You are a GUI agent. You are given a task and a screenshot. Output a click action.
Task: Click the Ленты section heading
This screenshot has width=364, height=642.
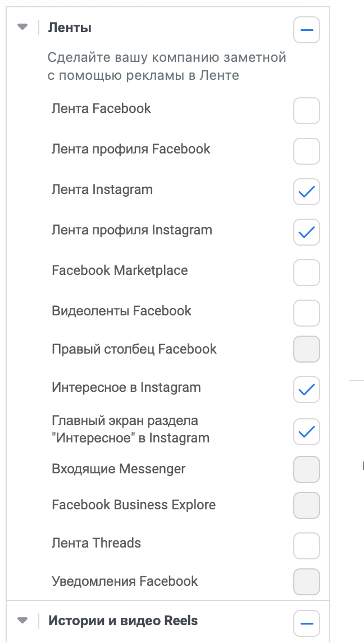[63, 26]
